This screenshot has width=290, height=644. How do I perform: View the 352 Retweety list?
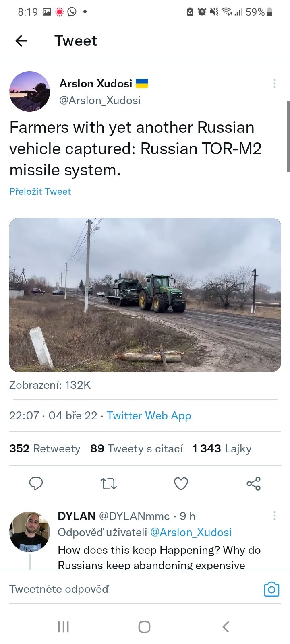point(45,448)
